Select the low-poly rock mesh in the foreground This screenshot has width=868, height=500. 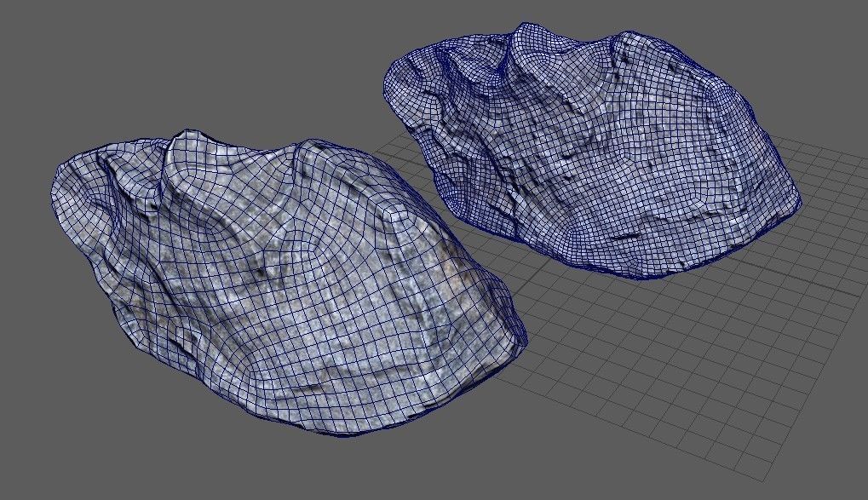pos(288,284)
